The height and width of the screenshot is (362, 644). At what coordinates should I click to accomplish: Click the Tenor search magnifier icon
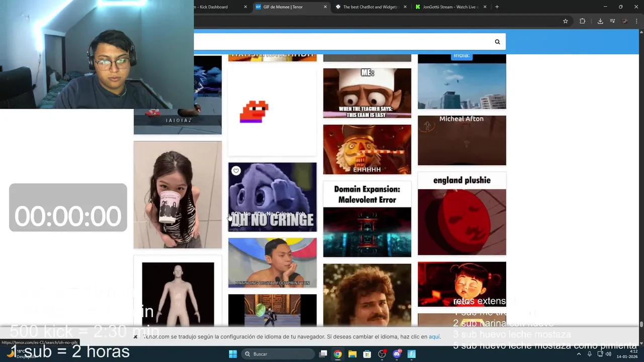[x=497, y=42]
